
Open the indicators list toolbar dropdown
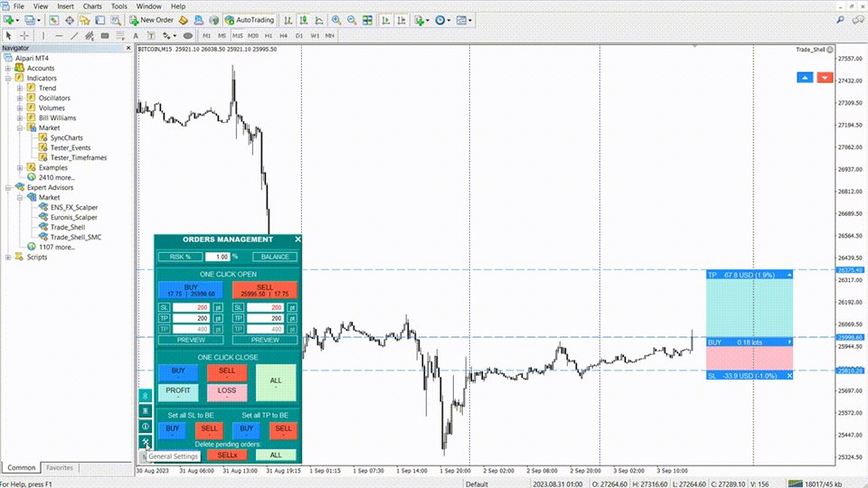(x=420, y=20)
